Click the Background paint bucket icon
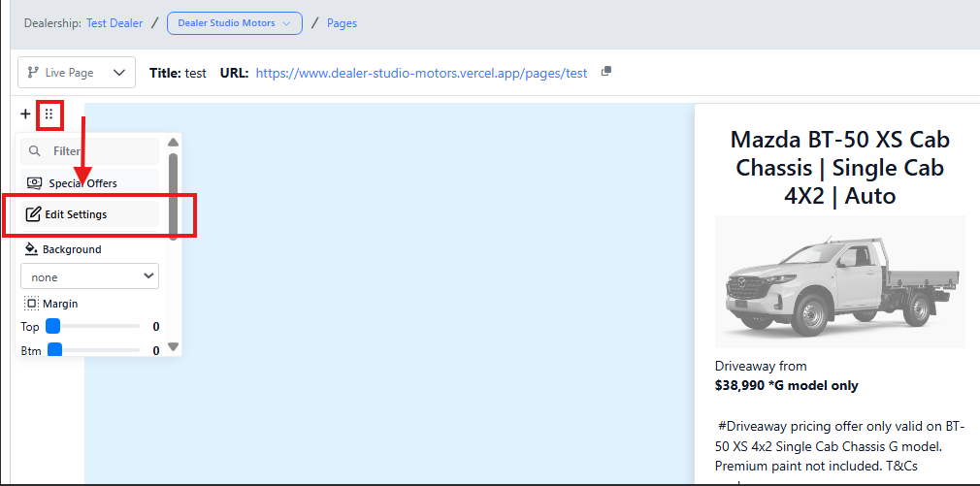The height and width of the screenshot is (486, 980). 31,249
